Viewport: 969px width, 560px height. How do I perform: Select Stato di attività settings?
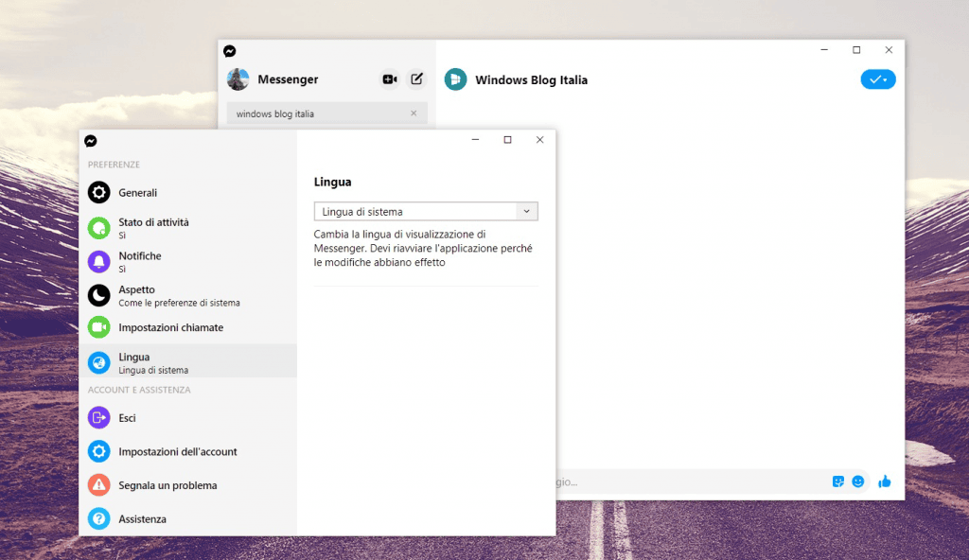pos(151,228)
